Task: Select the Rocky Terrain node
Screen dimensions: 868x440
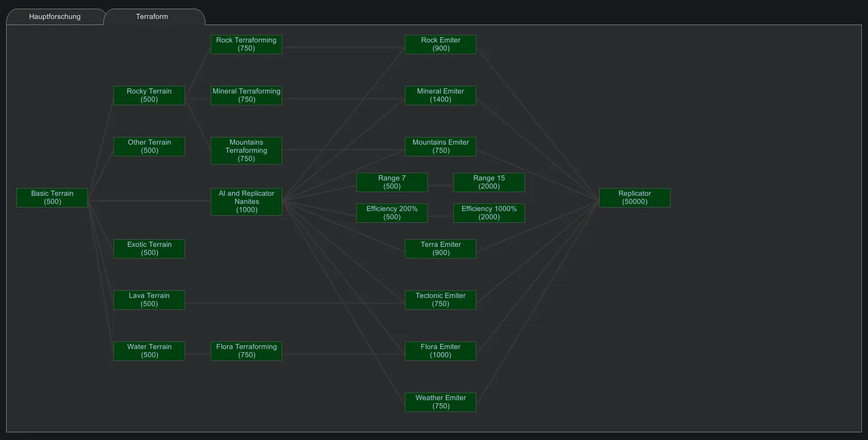Action: [x=149, y=96]
